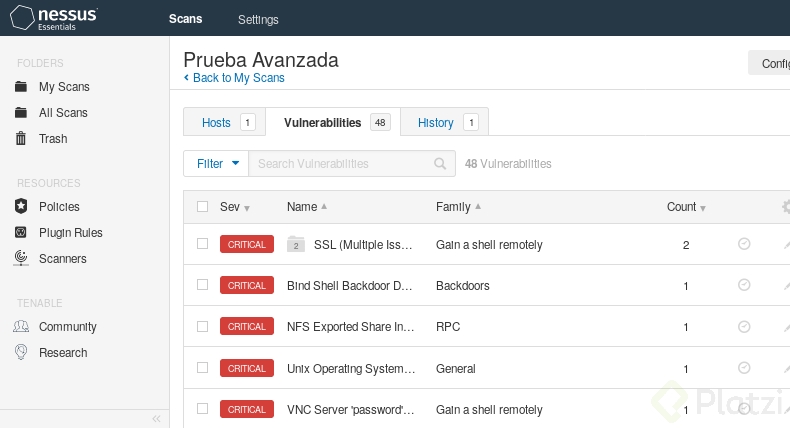Sort by the Sev column arrow
This screenshot has height=428, width=790.
click(x=247, y=208)
